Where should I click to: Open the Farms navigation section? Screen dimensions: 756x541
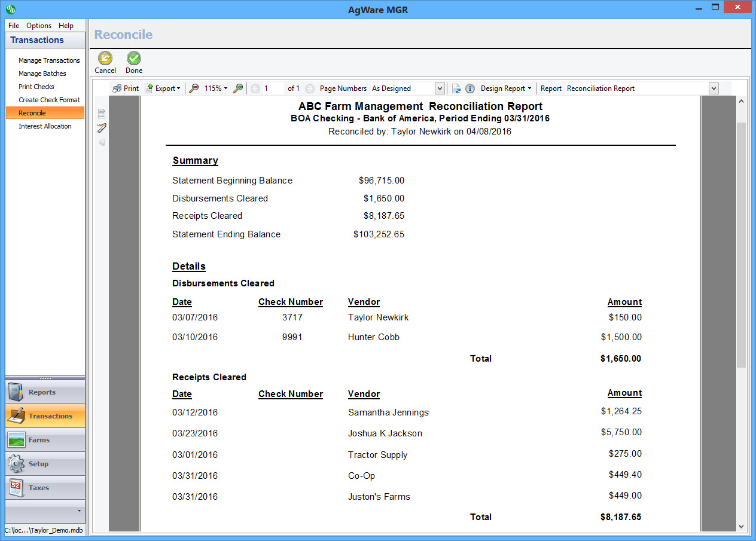click(45, 440)
